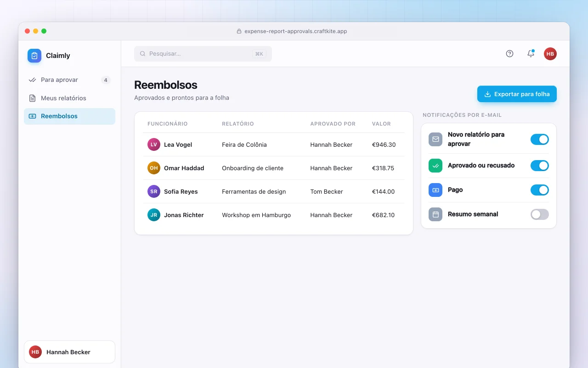Disable Novo relatório para aprovar email toggle
Image resolution: width=588 pixels, height=368 pixels.
click(540, 139)
